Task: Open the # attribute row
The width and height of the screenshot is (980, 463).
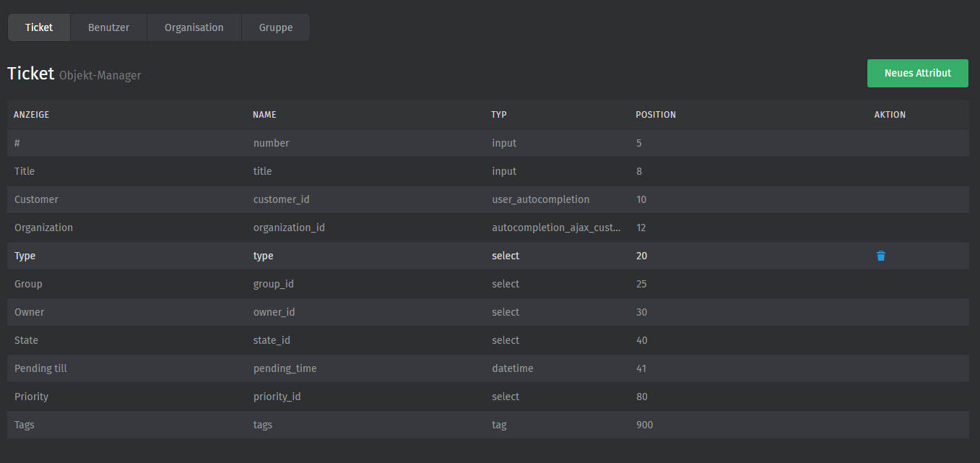Action: click(488, 143)
